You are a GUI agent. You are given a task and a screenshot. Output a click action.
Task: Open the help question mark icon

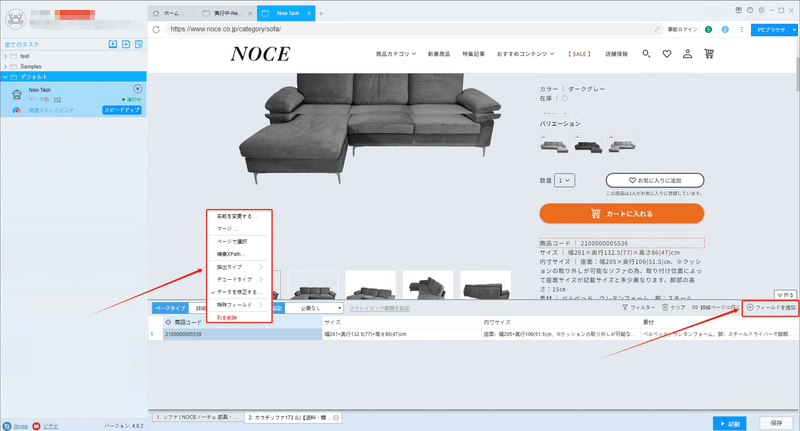[x=750, y=10]
